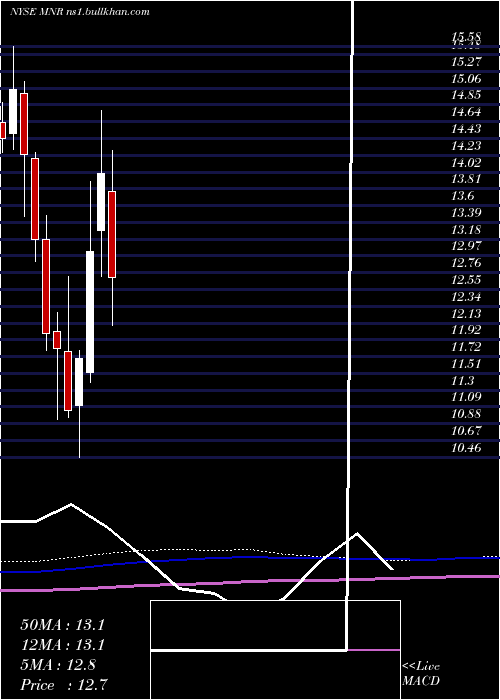The height and width of the screenshot is (700, 500).
Task: Click the 10.46 price axis label
Action: pyautogui.click(x=466, y=447)
